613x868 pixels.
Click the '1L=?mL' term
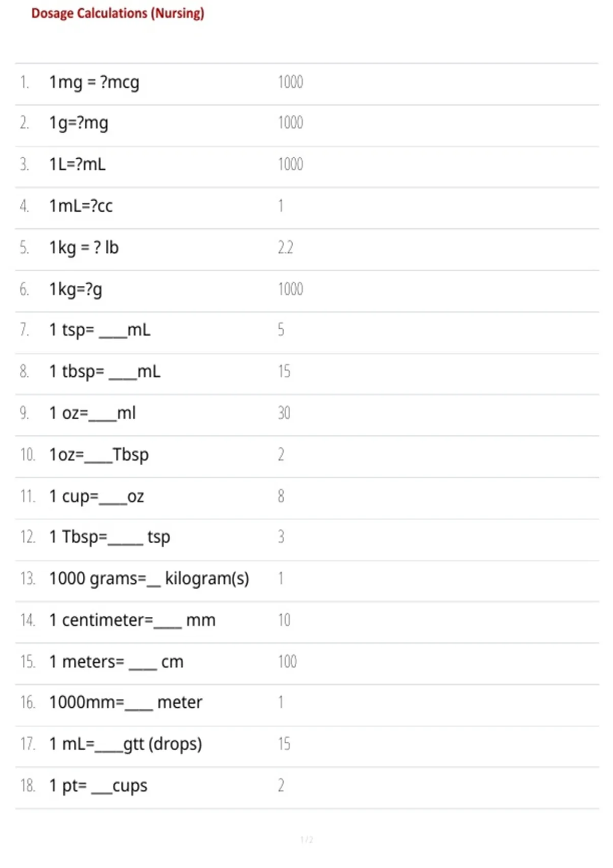click(x=78, y=164)
